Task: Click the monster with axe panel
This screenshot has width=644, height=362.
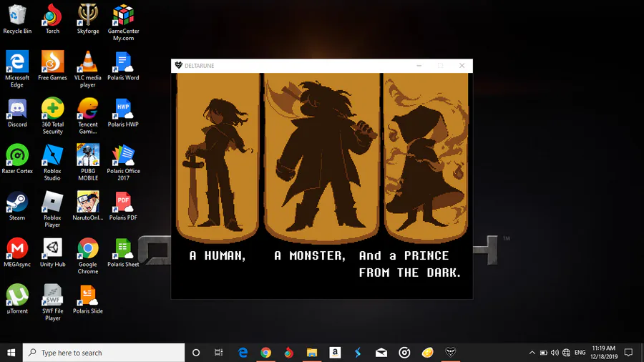Action: (321, 158)
